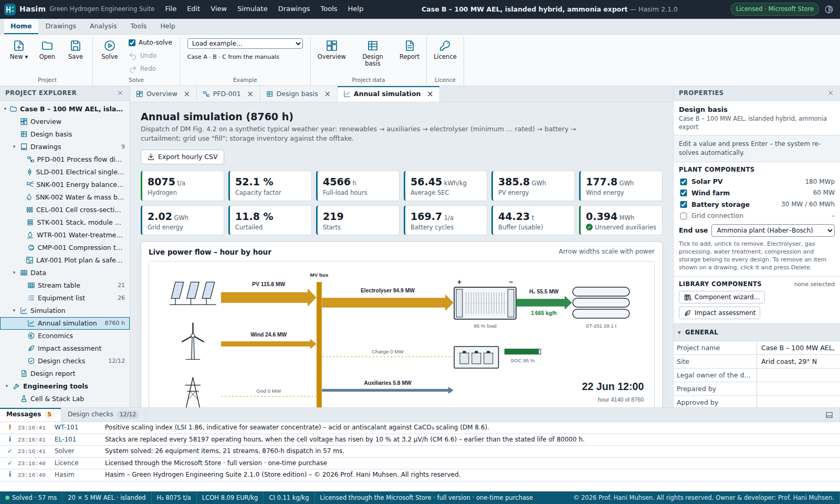The image size is (840, 504).
Task: Open the Licence key dialog
Action: [x=445, y=50]
